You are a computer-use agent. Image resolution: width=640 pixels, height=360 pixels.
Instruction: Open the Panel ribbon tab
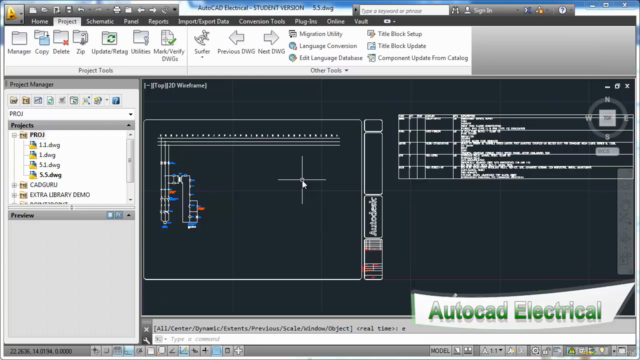click(x=131, y=21)
